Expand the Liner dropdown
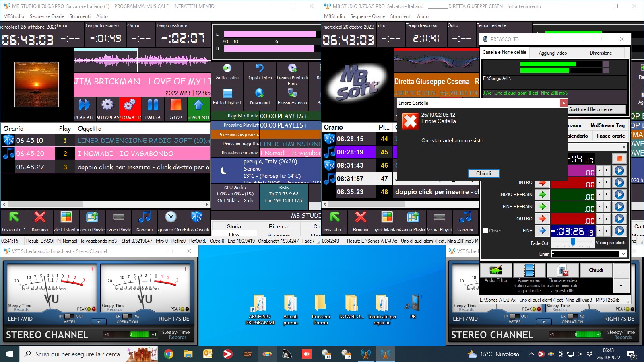Screen dimensions: 644x362 pyautogui.click(x=623, y=254)
